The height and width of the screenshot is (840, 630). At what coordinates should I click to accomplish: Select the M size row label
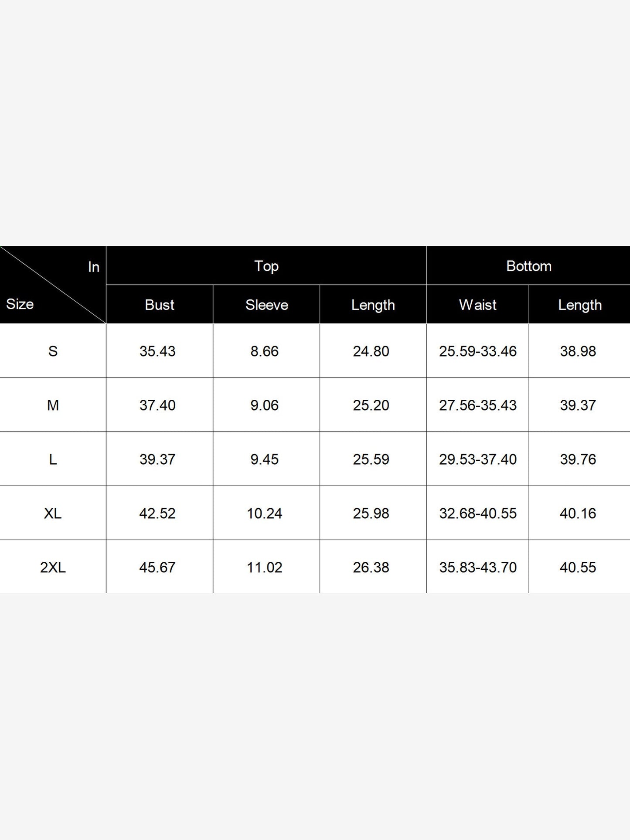53,405
